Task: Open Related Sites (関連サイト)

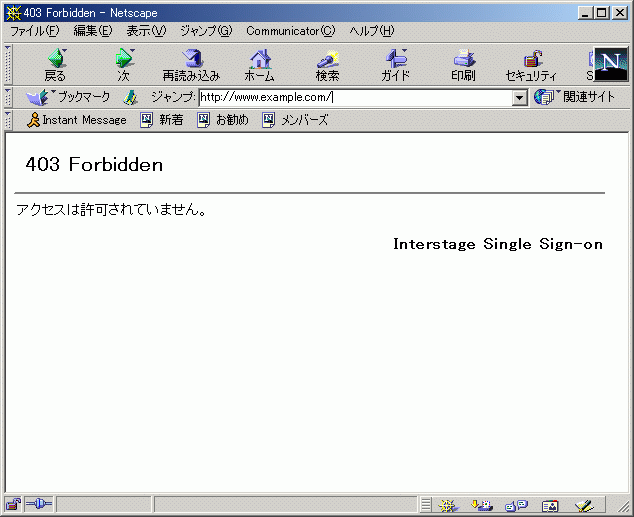Action: pos(574,97)
